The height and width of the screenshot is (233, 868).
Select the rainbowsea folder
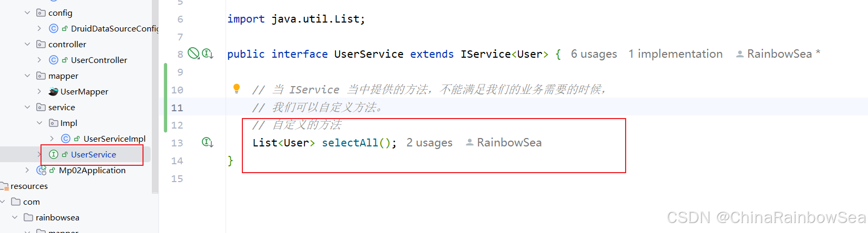coord(52,217)
